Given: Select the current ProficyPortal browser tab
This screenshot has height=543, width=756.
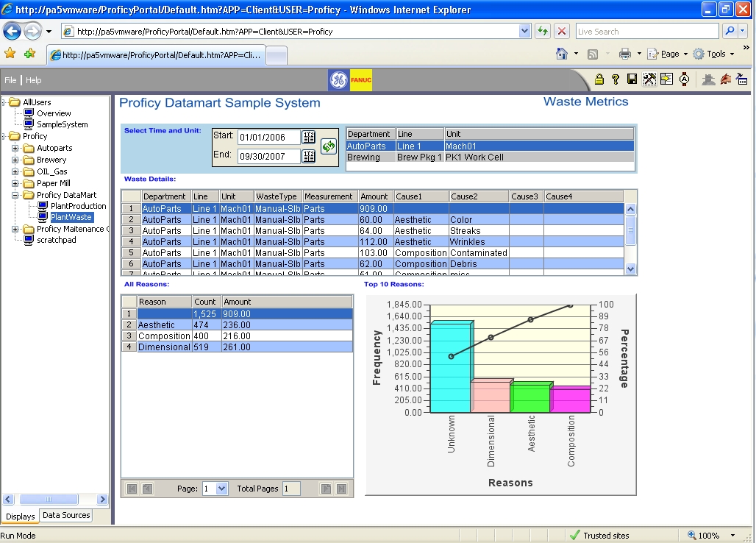Looking at the screenshot, I should pos(156,55).
